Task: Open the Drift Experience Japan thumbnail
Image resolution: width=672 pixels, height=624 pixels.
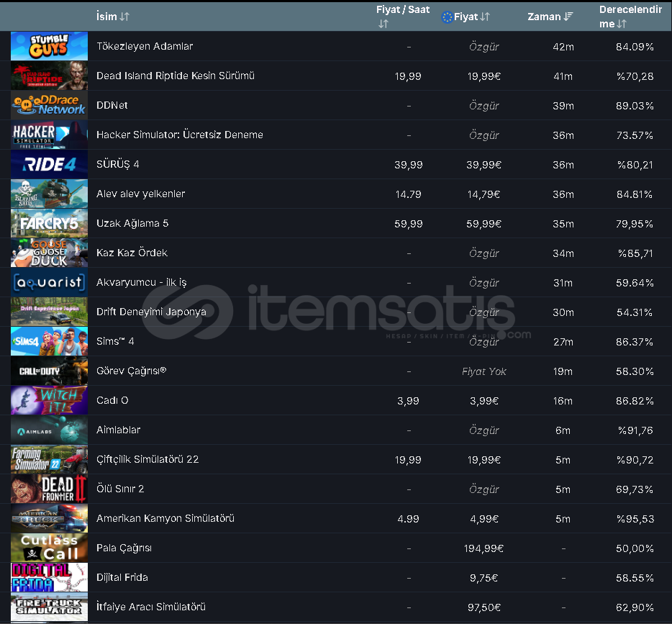Action: tap(50, 312)
